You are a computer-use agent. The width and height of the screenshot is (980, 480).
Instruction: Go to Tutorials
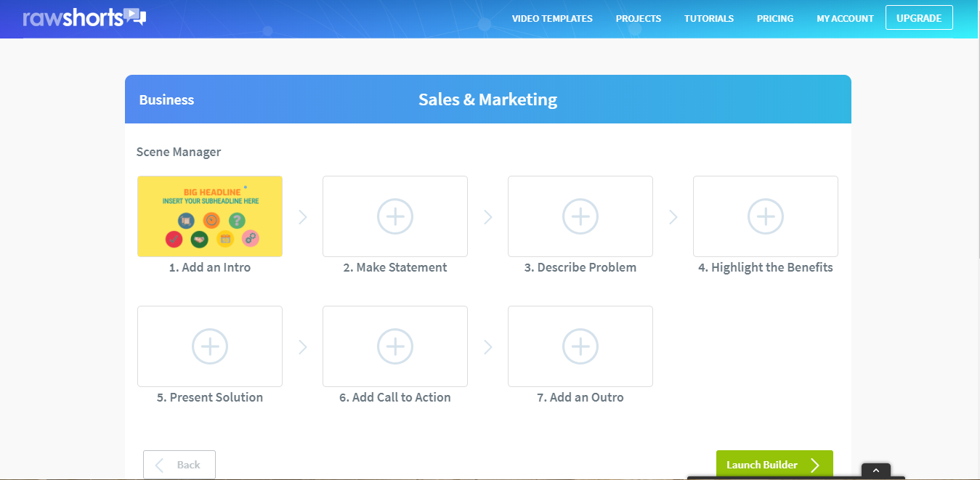709,19
